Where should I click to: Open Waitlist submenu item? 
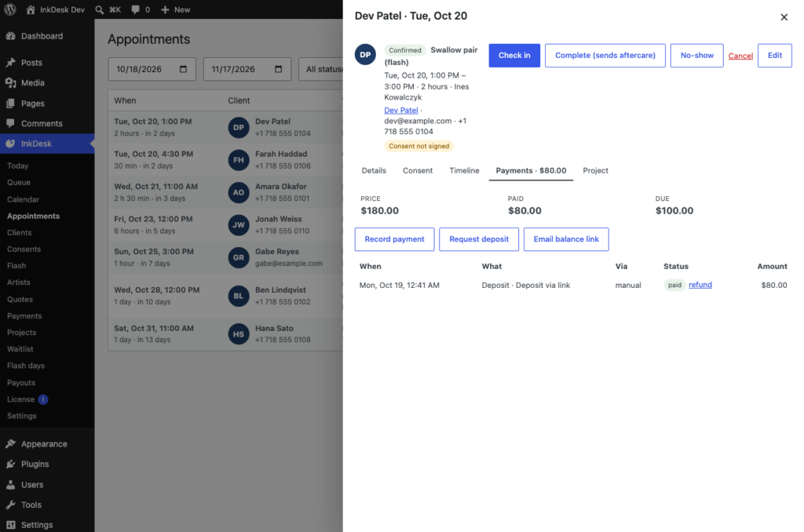click(20, 349)
